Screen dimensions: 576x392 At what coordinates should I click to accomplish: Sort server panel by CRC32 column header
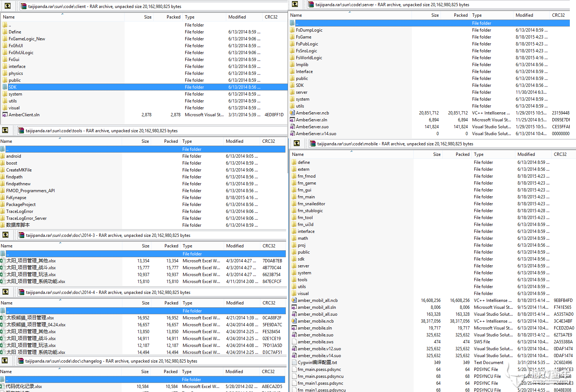pyautogui.click(x=558, y=15)
